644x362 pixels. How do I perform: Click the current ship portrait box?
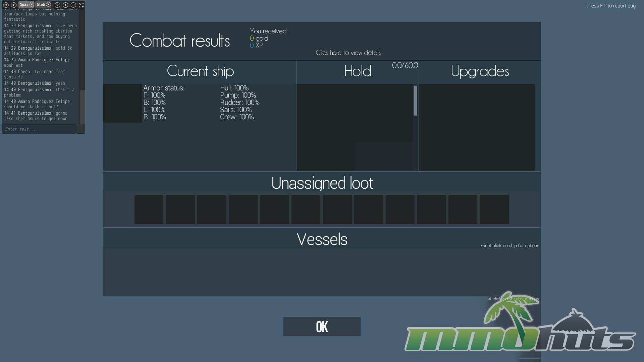[x=122, y=103]
